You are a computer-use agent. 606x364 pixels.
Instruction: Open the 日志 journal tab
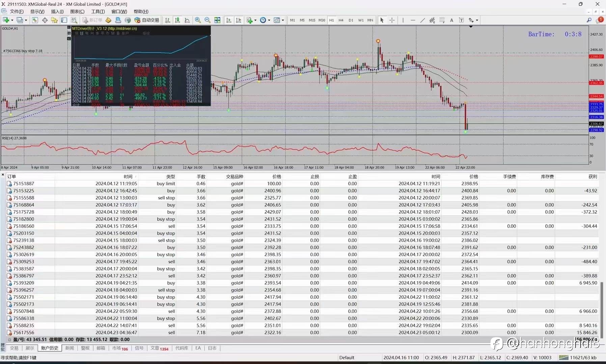(x=212, y=348)
